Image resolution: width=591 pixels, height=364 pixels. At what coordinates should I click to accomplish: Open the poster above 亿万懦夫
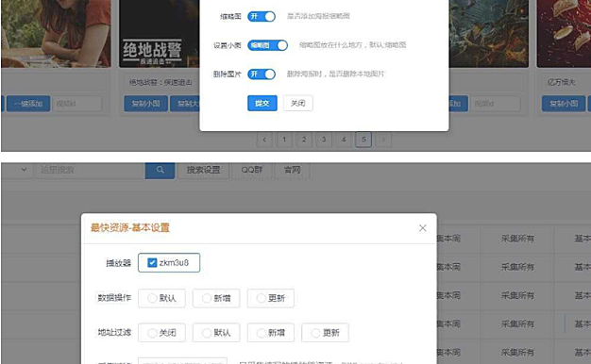tap(564, 34)
